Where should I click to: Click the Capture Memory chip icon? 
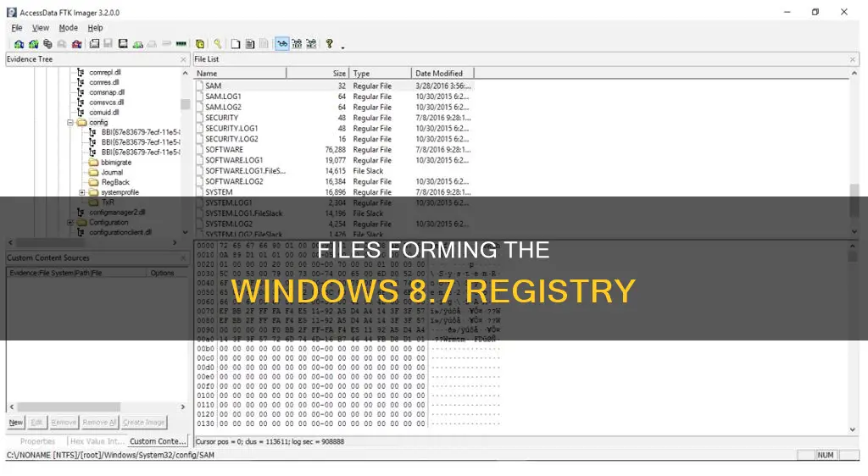tap(181, 44)
